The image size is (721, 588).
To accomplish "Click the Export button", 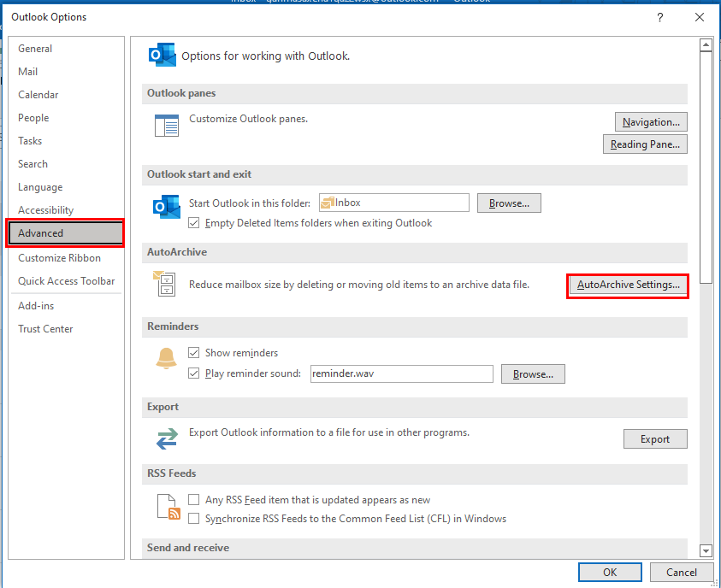I will click(x=655, y=438).
